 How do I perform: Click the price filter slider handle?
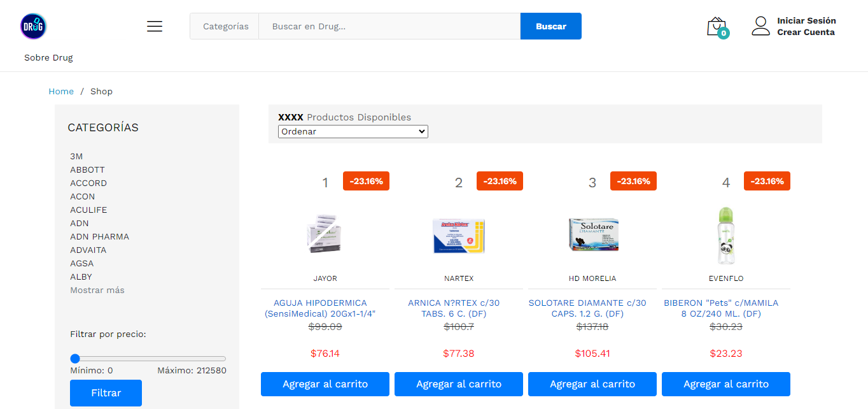pyautogui.click(x=75, y=359)
